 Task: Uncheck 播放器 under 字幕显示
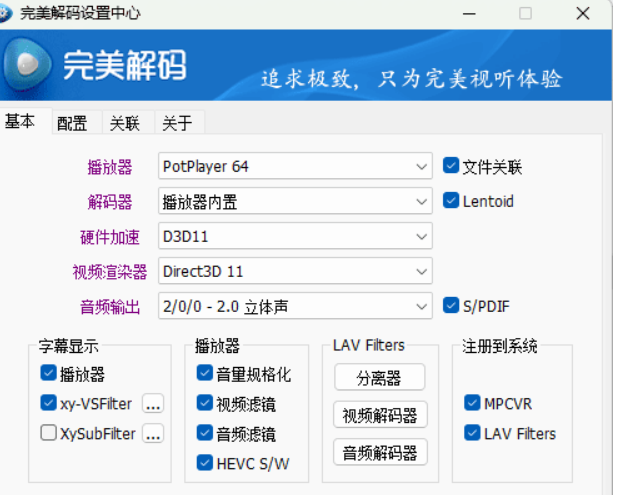tap(48, 373)
